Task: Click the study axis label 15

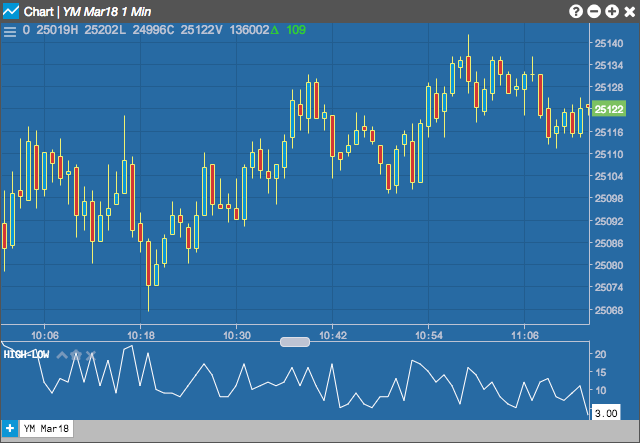Action: tap(600, 372)
